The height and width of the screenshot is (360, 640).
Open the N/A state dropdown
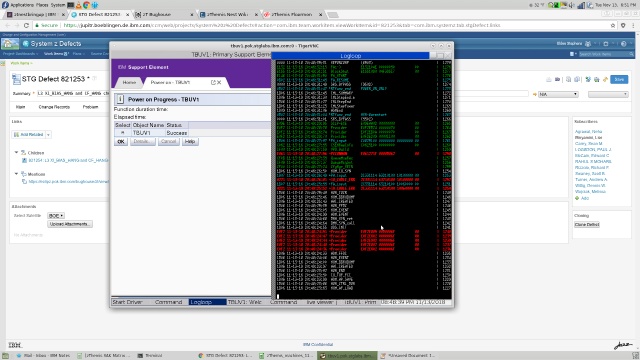pyautogui.click(x=558, y=94)
